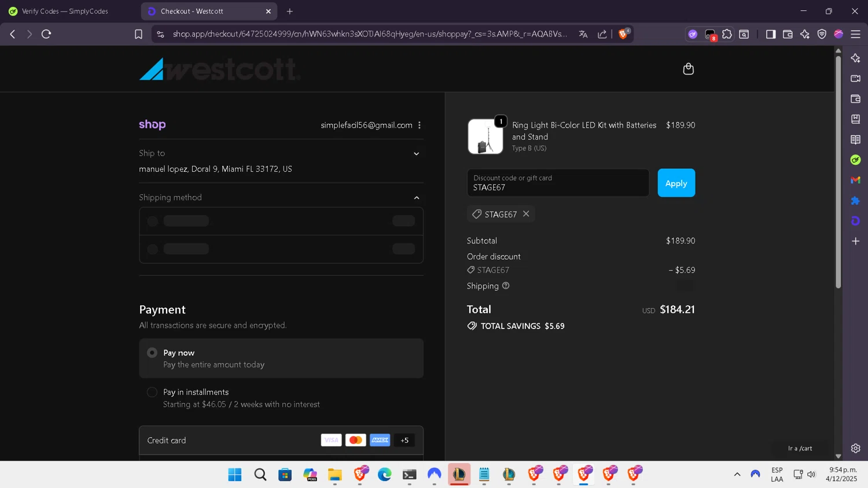Add new sidebar item with plus
Screen dimensions: 868x488
click(855, 241)
